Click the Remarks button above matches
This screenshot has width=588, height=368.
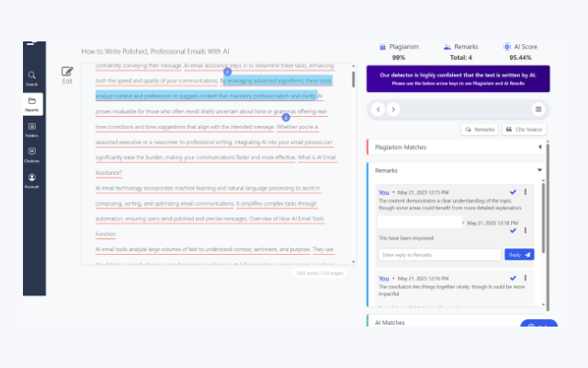(x=480, y=129)
